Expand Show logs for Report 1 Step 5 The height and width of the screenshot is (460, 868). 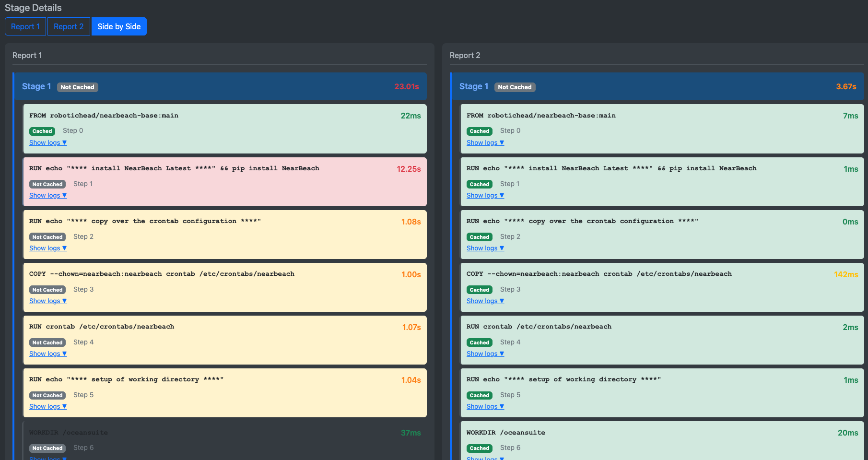point(47,406)
